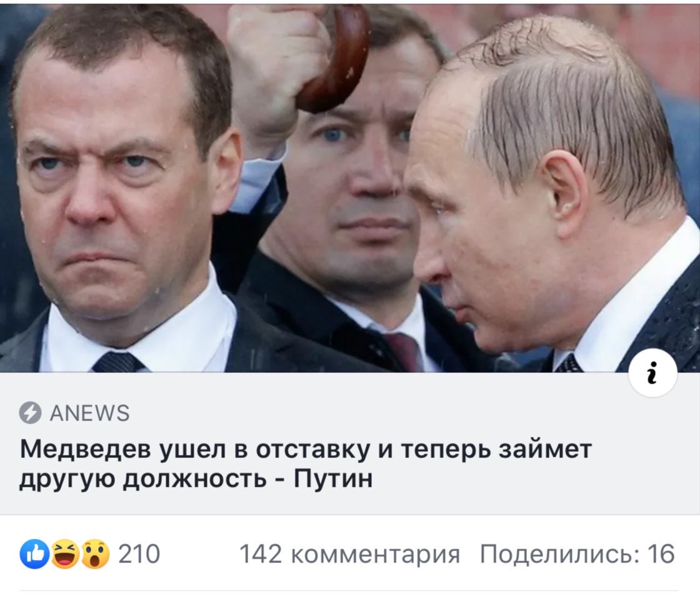Tap the wooden umbrella handle in photo
This screenshot has width=700, height=596.
[335, 58]
